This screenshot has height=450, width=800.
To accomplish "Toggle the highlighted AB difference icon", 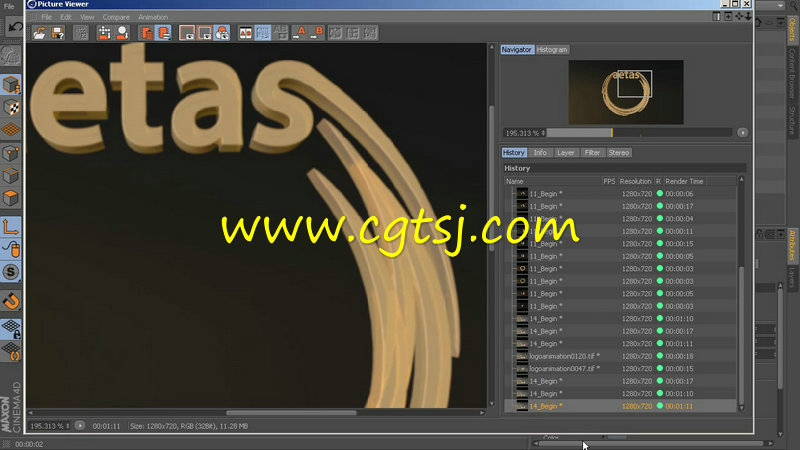I will tap(263, 33).
